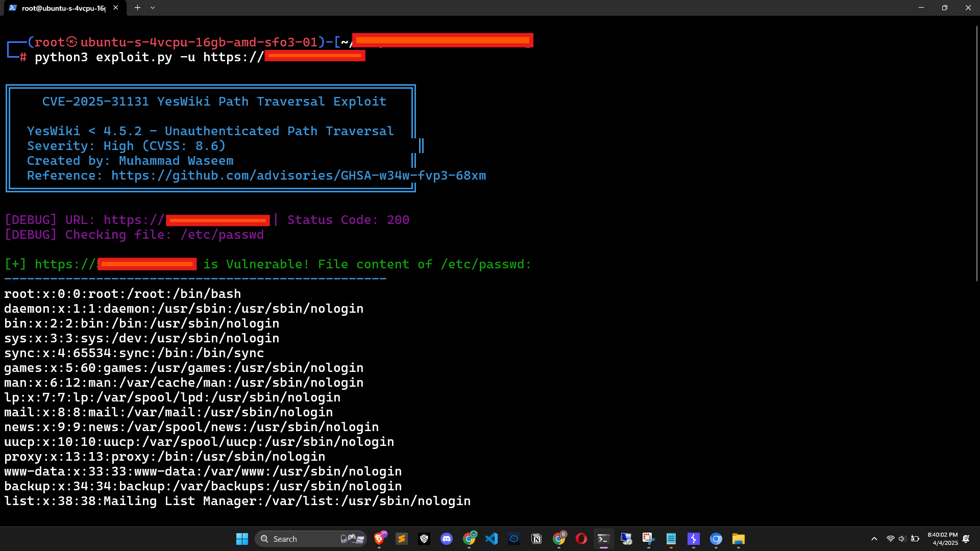Show hidden system tray icons

coord(874,539)
